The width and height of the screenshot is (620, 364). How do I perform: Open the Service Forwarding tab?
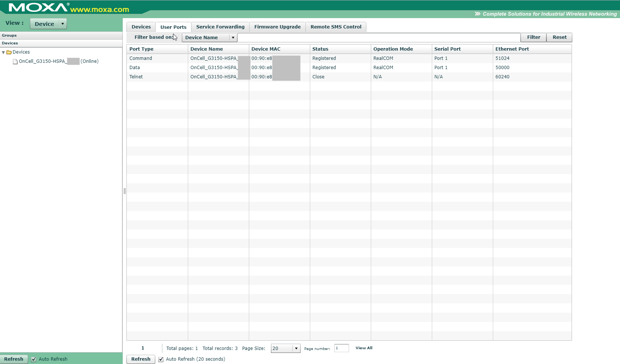pos(220,27)
